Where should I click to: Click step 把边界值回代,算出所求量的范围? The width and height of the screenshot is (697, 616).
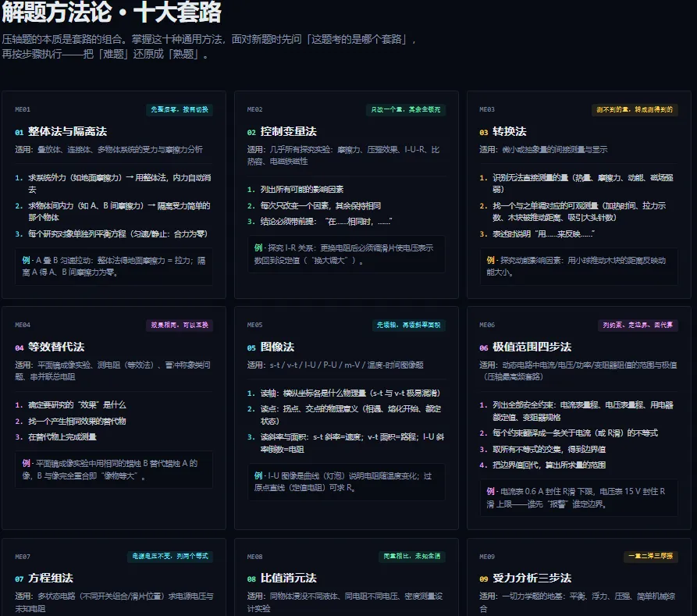click(x=542, y=465)
